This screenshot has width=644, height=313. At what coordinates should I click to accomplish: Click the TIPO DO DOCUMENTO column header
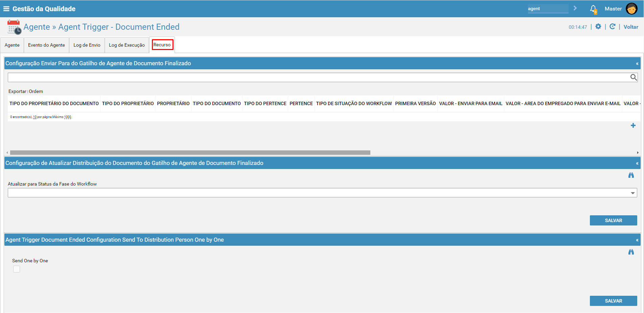click(x=217, y=103)
